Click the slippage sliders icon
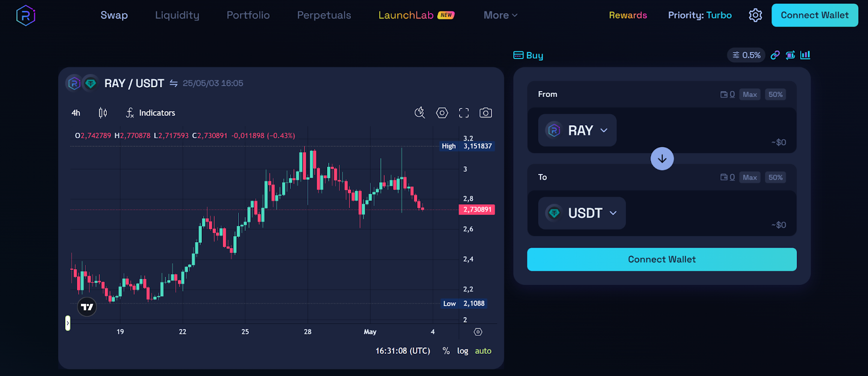This screenshot has height=376, width=868. (736, 55)
